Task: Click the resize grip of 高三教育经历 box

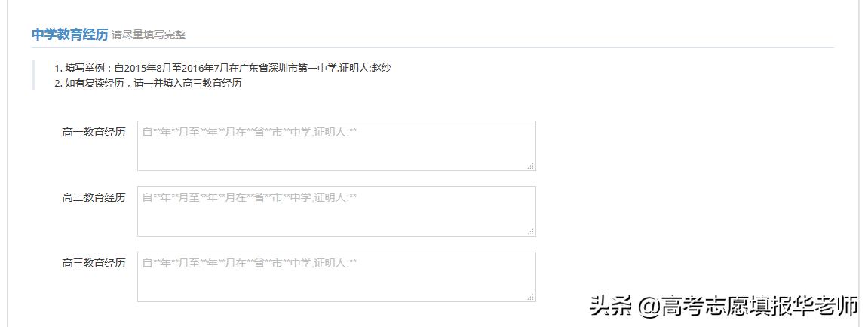Action: pos(531,297)
